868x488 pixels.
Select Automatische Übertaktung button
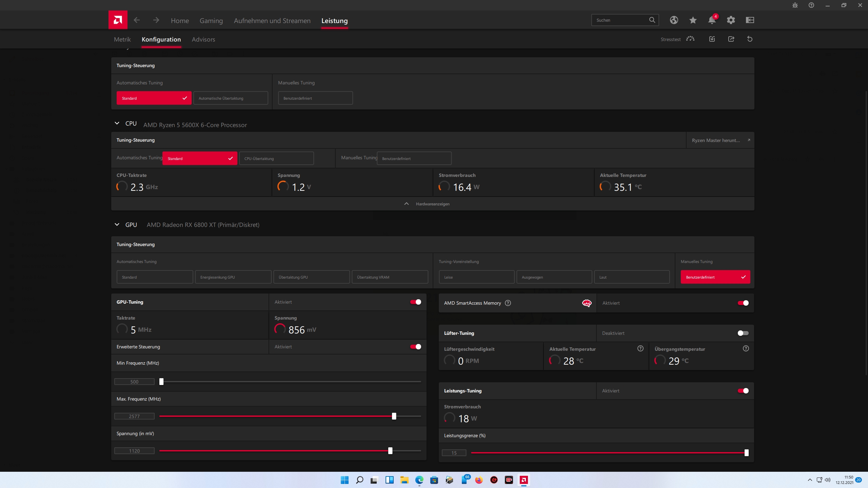tap(231, 98)
